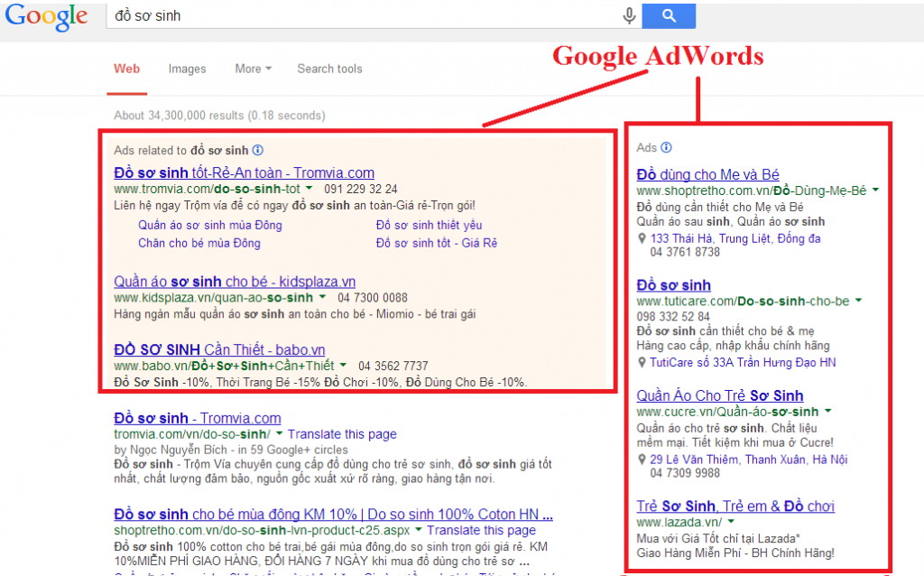Click phone number '04 3562 7737'
This screenshot has width=924, height=576.
point(393,367)
